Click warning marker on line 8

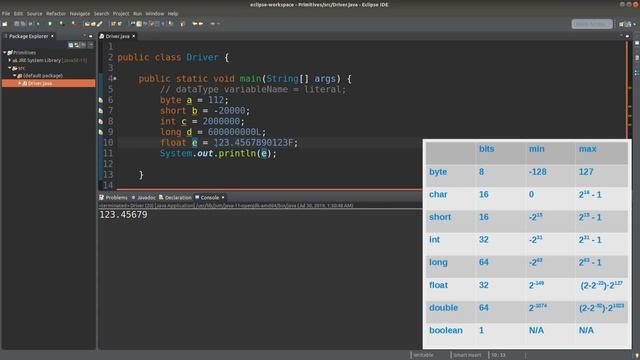click(x=101, y=121)
